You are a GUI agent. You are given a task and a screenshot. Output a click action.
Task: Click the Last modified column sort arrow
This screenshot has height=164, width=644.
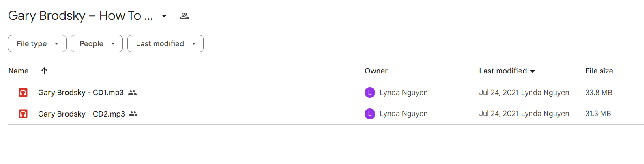coord(532,71)
